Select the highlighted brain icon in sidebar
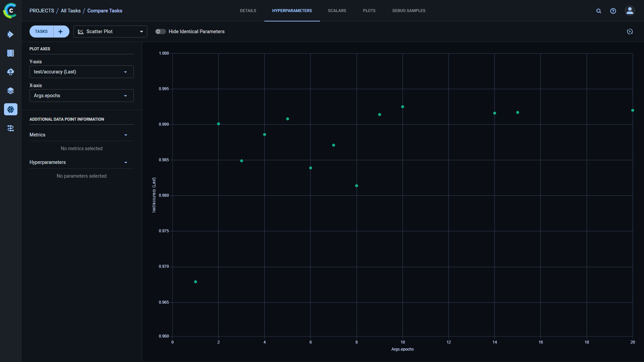 coord(10,109)
